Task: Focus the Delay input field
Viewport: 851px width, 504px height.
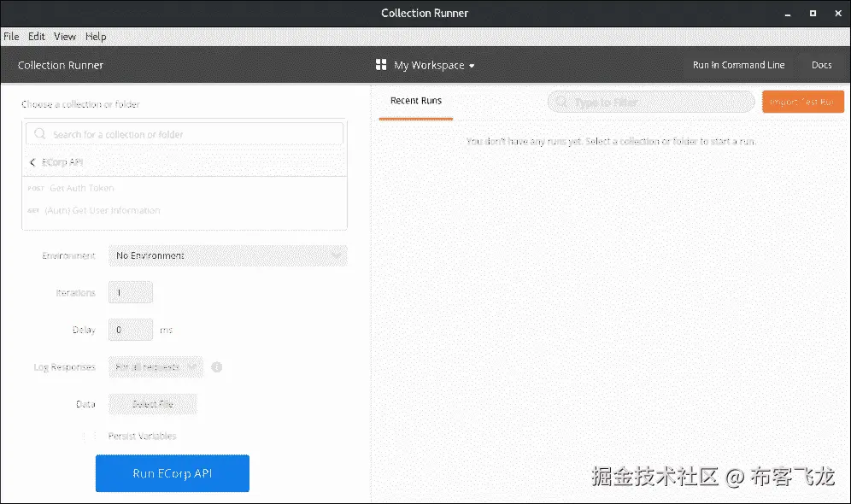Action: [x=130, y=330]
